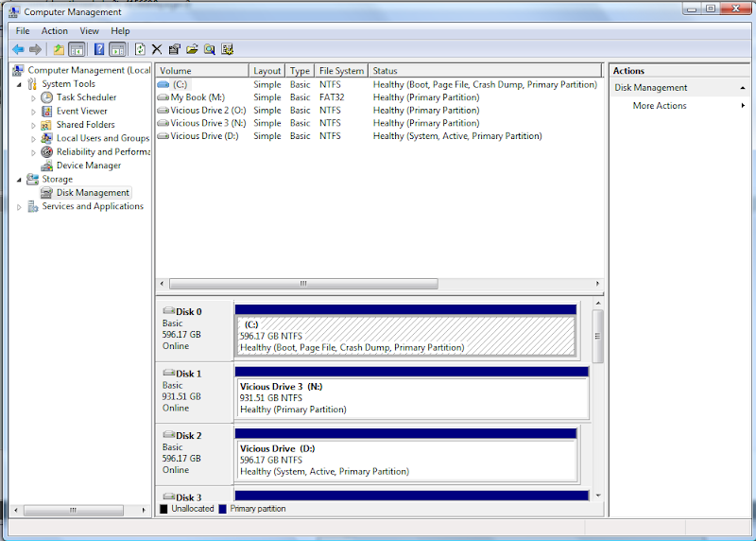Expand Reliability and Performance node

(33, 152)
